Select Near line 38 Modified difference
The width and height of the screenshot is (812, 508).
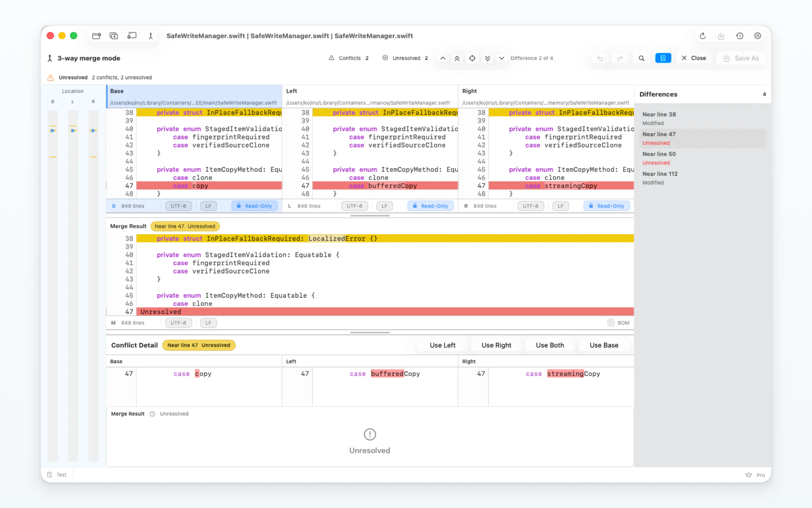[703, 119]
